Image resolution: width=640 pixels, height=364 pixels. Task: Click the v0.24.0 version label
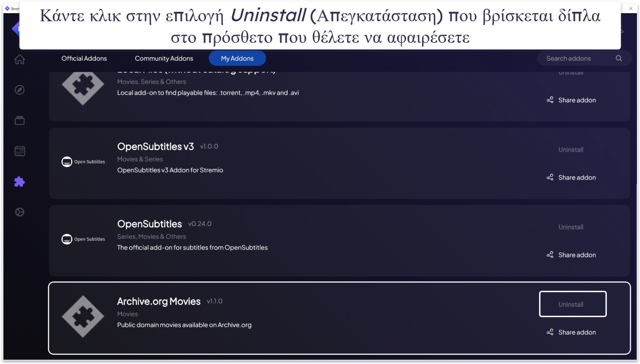(x=200, y=224)
